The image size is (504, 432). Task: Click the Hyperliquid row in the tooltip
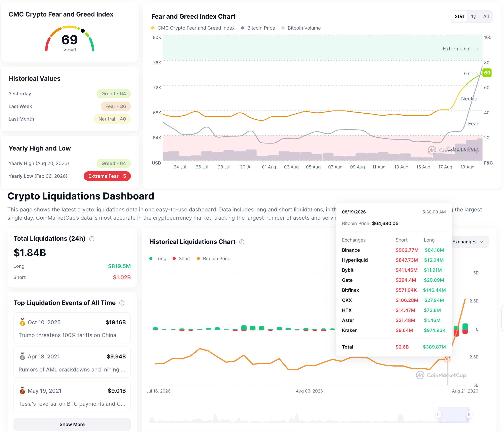point(394,260)
